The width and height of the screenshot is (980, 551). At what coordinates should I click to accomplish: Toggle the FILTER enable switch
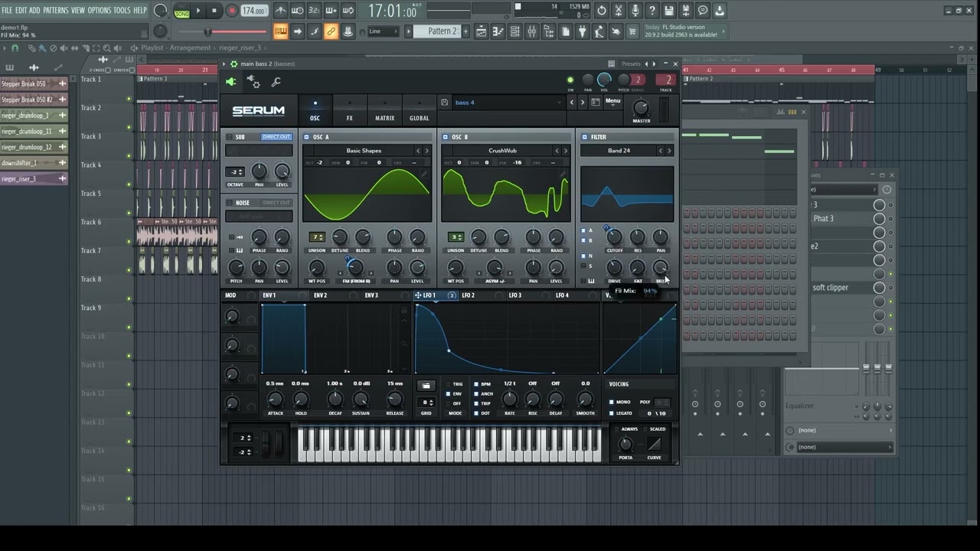(x=584, y=137)
